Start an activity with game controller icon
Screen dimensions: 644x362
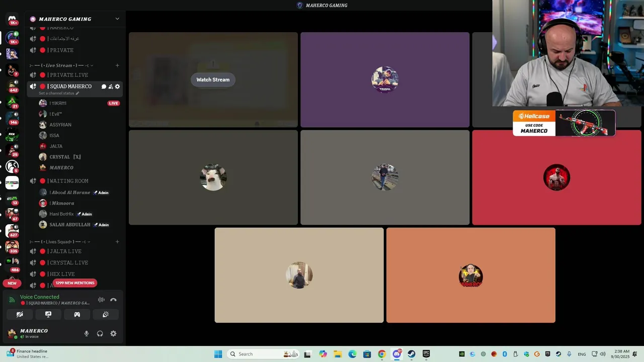[x=77, y=314]
